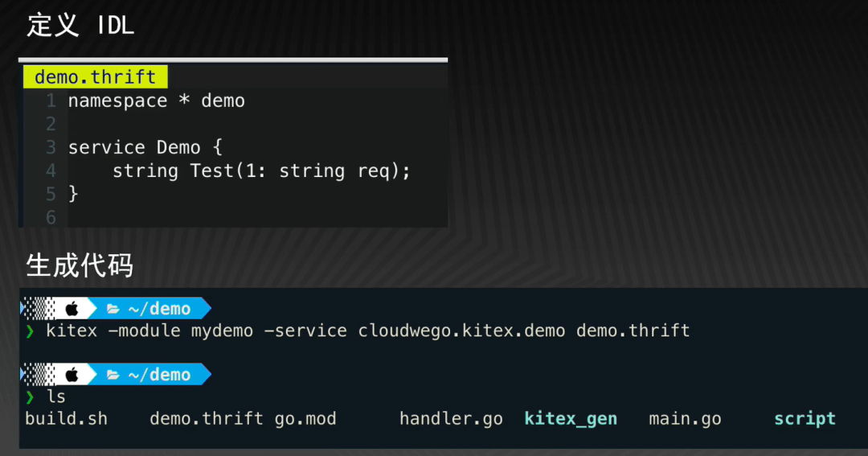Click line number 4 in the editor gutter
Image resolution: width=868 pixels, height=456 pixels.
(x=51, y=171)
